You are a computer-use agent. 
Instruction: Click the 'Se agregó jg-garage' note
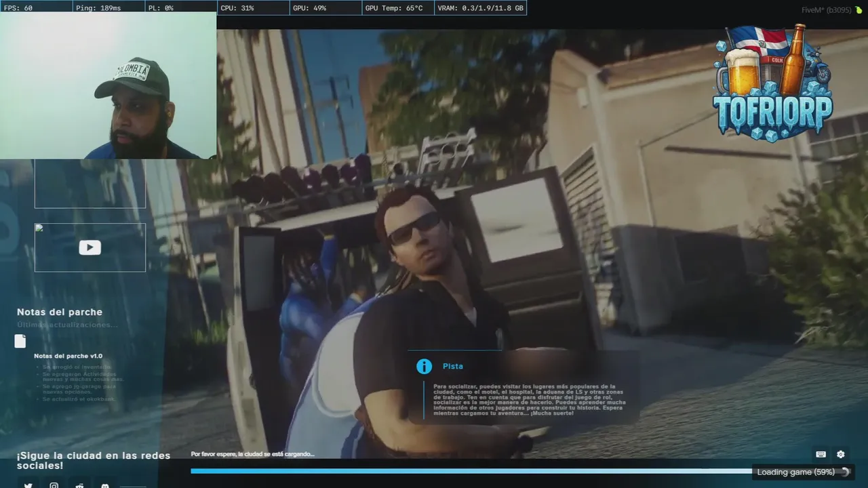pos(79,389)
